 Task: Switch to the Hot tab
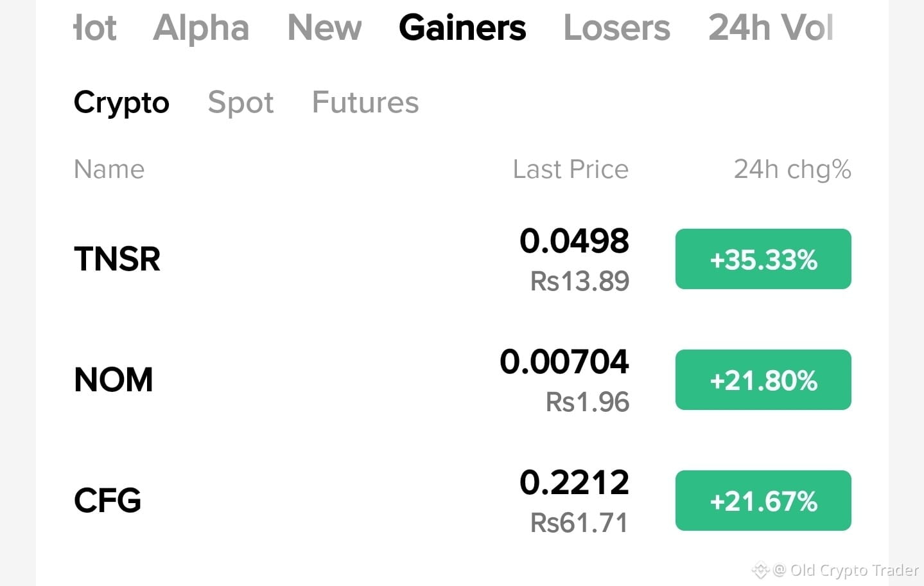(x=96, y=28)
